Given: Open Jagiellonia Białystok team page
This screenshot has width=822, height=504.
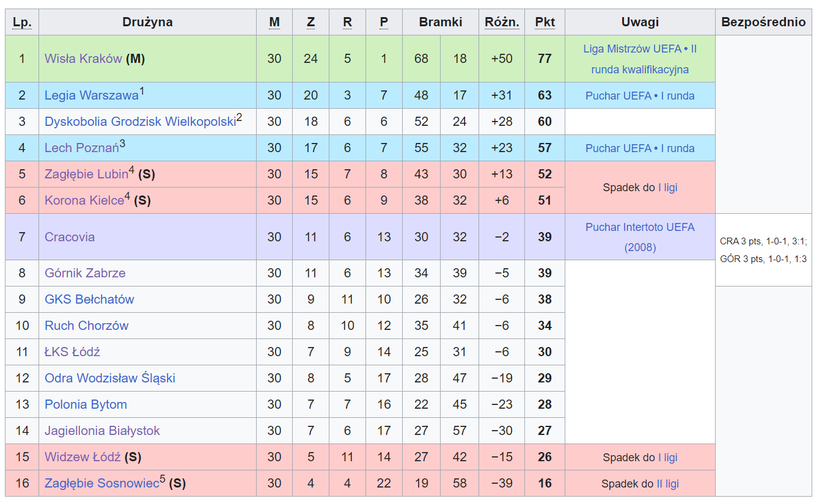Looking at the screenshot, I should tap(102, 431).
